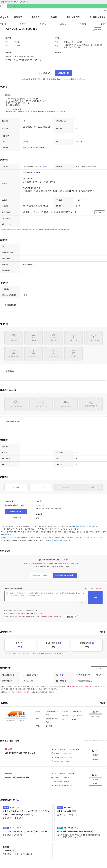Click info icon next to 구인인증번호
The height and width of the screenshot is (868, 107).
click(66, 681)
